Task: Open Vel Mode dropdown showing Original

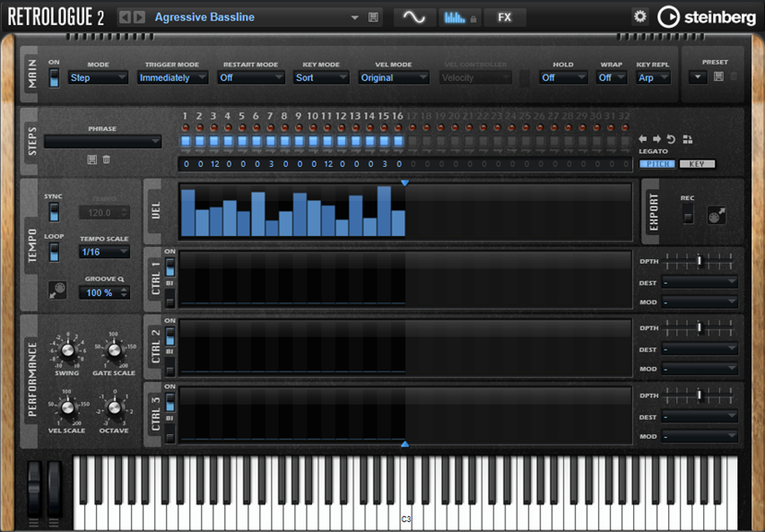Action: (x=394, y=77)
